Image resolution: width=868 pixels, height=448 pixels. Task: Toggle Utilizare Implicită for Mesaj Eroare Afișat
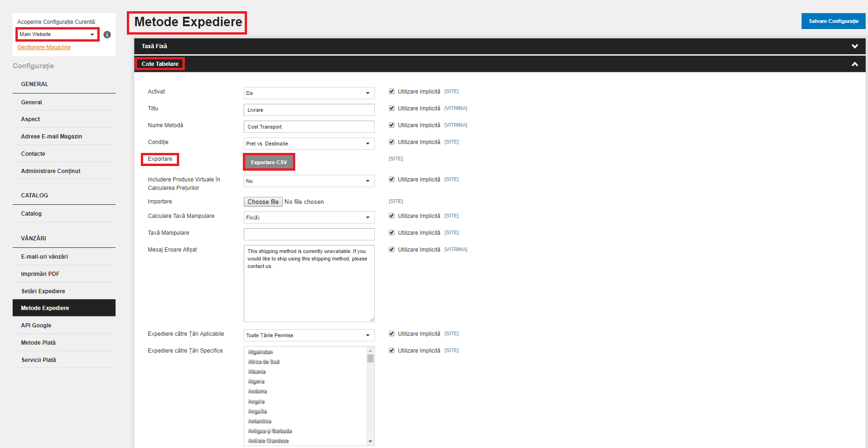392,249
